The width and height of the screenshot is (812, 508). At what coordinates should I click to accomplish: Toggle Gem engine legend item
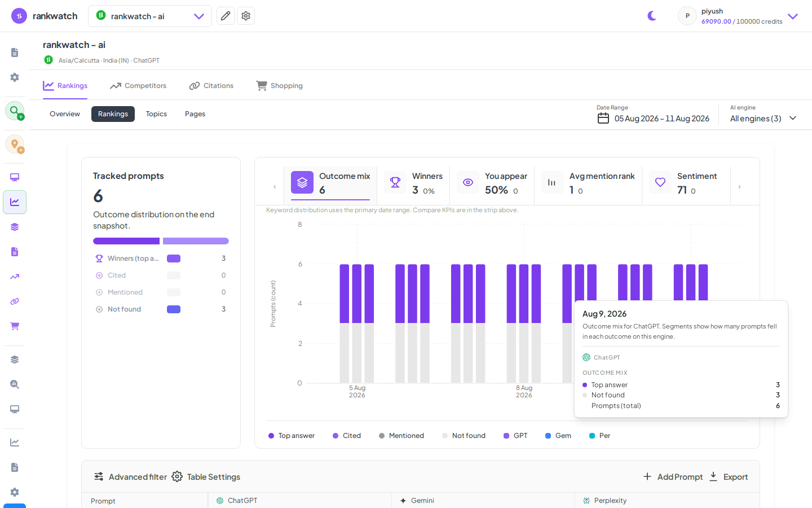(x=558, y=436)
